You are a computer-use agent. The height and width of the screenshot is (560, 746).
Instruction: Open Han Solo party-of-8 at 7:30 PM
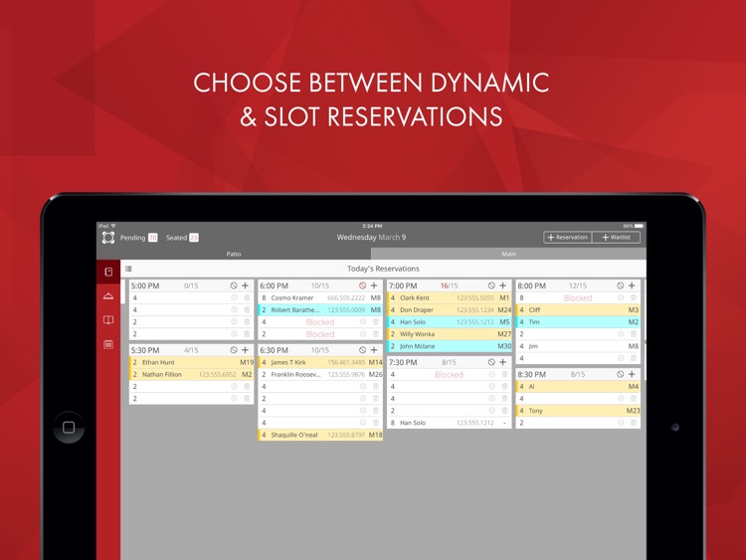pyautogui.click(x=450, y=423)
